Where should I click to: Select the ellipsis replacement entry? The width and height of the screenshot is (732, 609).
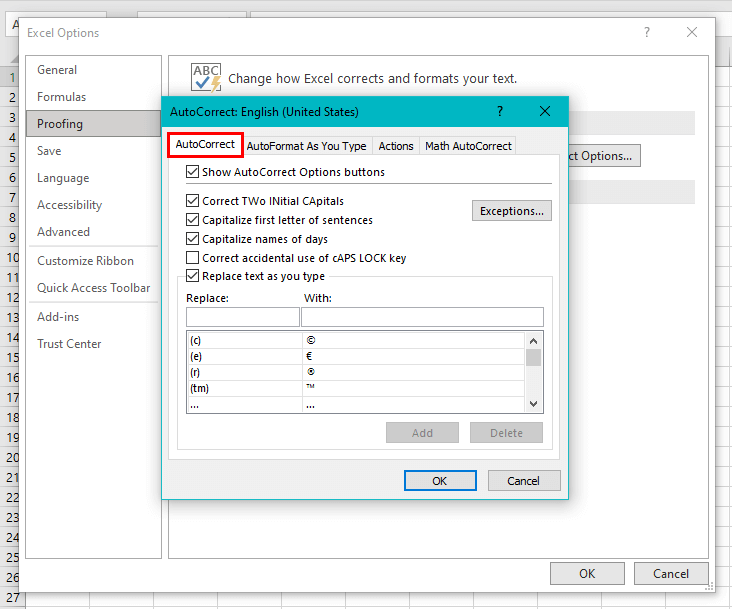356,404
